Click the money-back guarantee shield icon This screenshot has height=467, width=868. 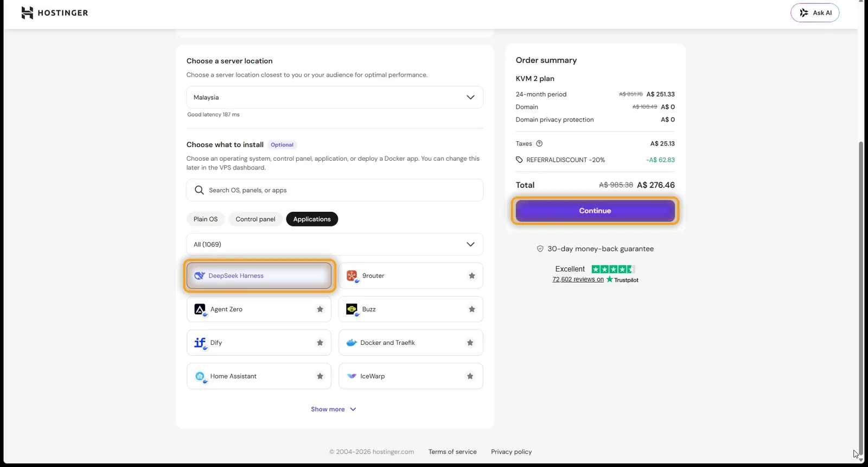540,249
